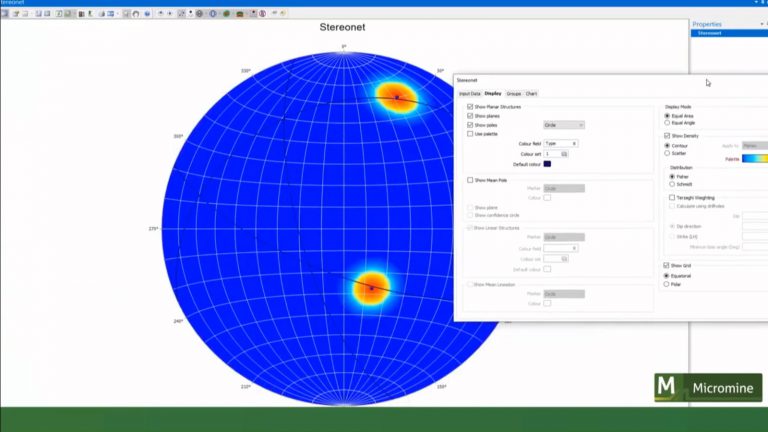768x432 pixels.
Task: Enable the Use palette checkbox
Action: pyautogui.click(x=470, y=134)
